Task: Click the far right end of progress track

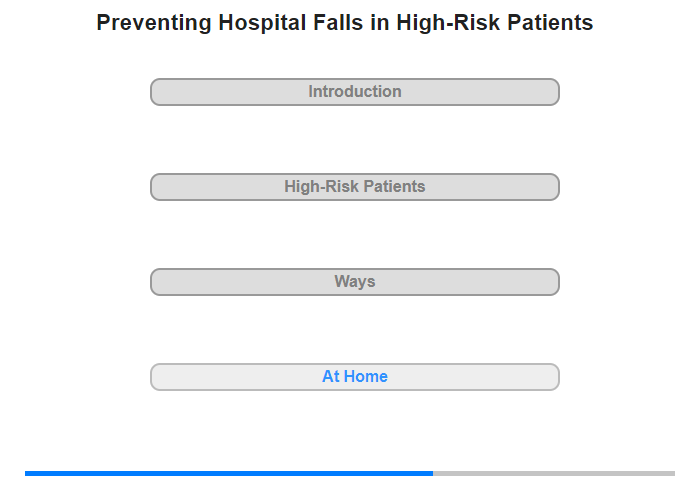Action: (672, 473)
